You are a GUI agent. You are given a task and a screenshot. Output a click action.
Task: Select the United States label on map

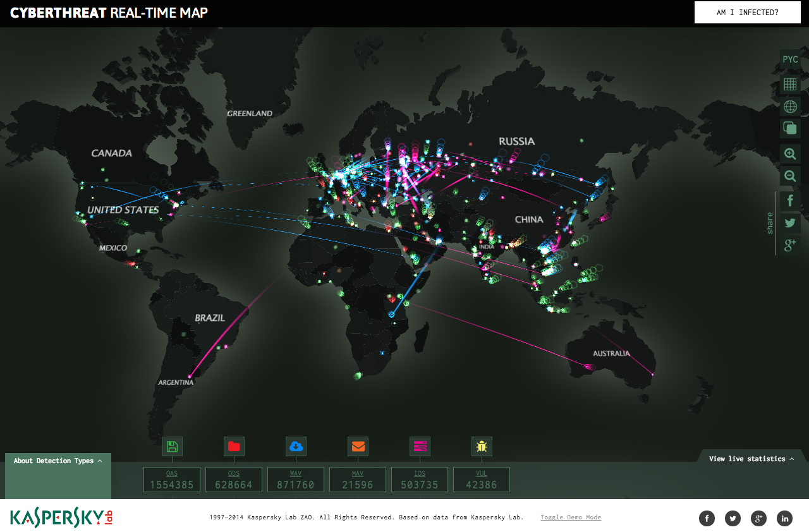point(123,210)
